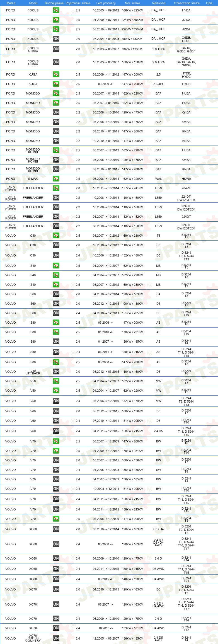The image size is (218, 644).
Task: Click the ON icon in the XC70 133kW / 181KM row
Action: [x=56, y=628]
